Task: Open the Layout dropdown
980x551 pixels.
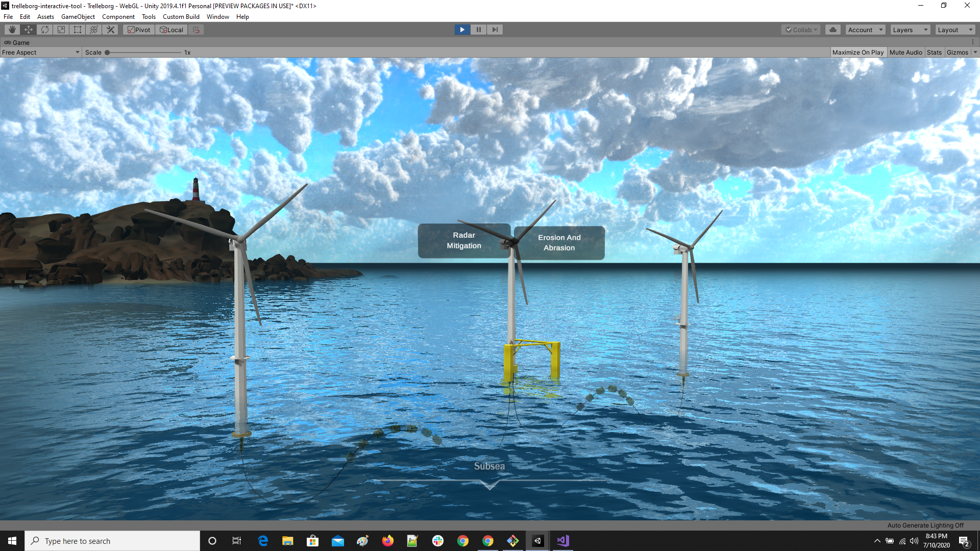Action: point(955,30)
